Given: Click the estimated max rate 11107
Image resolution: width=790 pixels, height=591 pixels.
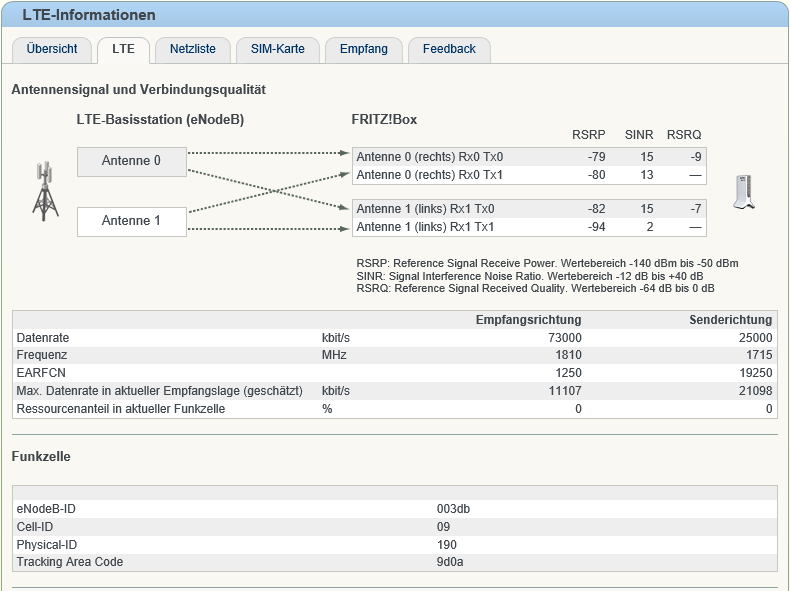Looking at the screenshot, I should point(565,391).
